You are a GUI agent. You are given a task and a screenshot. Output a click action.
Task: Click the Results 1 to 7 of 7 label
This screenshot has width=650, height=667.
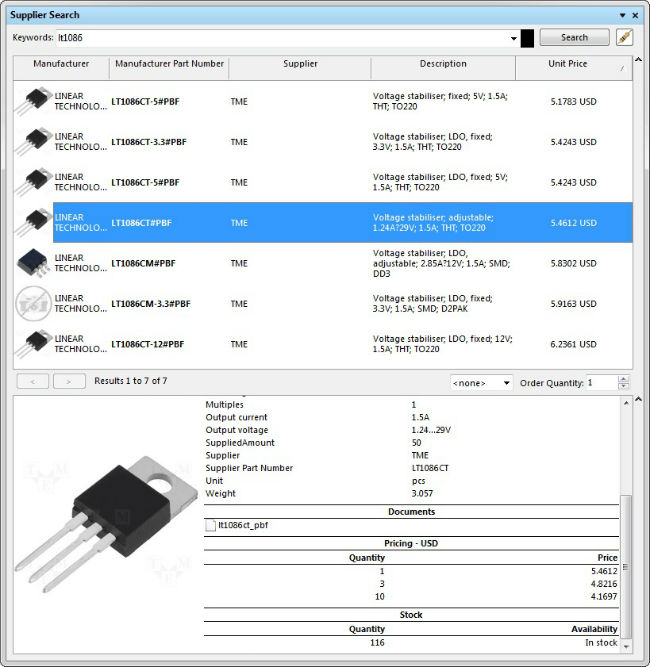tap(131, 381)
